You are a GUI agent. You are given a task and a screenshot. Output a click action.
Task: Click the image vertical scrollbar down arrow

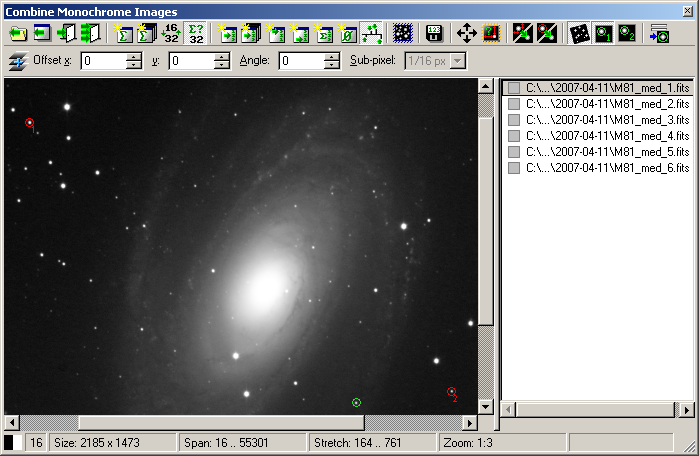pyautogui.click(x=485, y=407)
